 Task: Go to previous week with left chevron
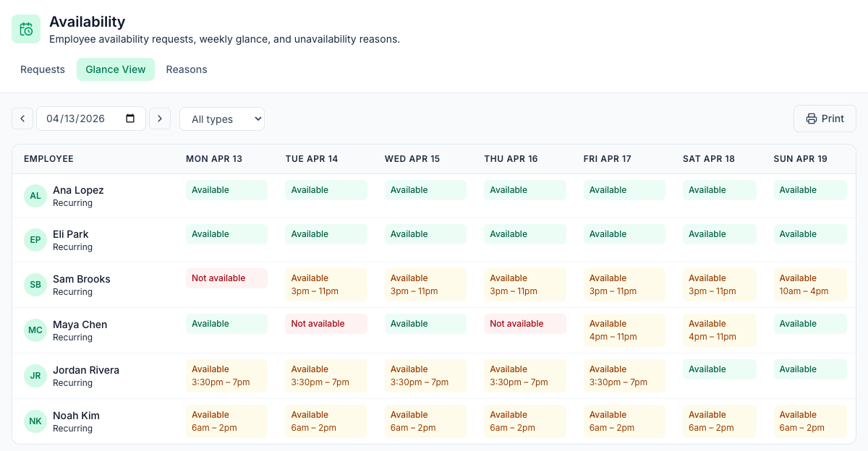pos(22,119)
